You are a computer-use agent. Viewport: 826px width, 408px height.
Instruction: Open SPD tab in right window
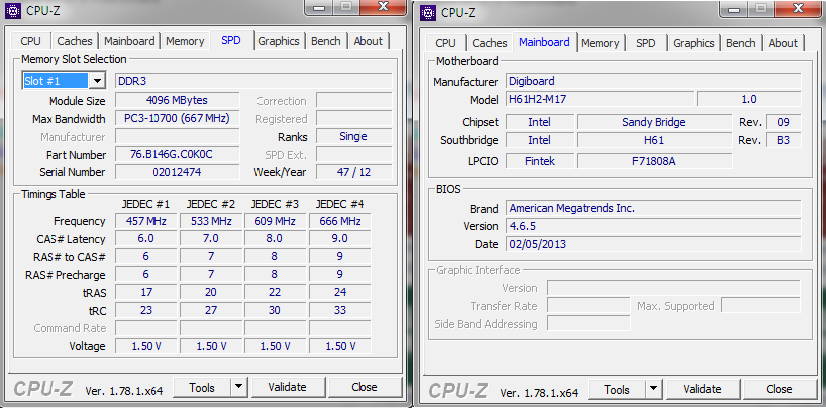point(646,43)
